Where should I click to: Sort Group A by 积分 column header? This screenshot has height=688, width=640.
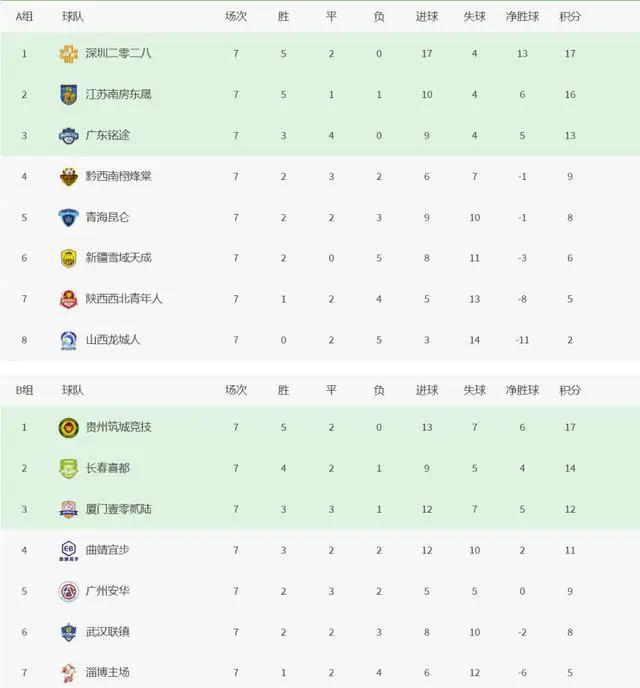pyautogui.click(x=570, y=17)
